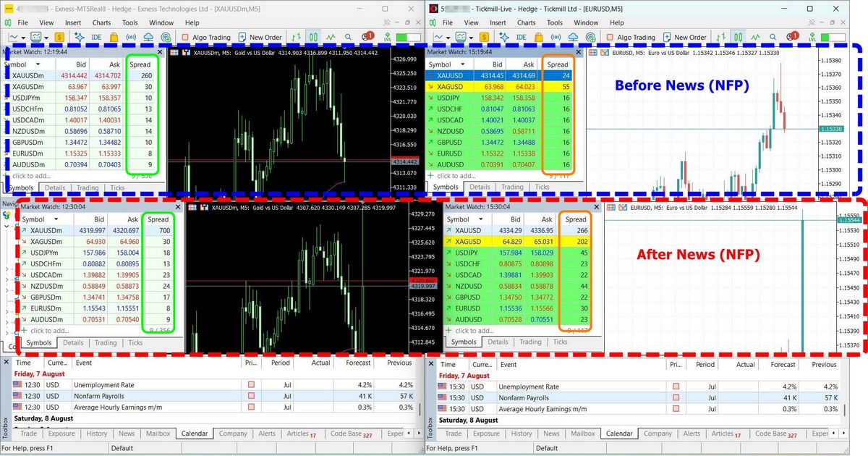Click the search magnifier in Tickmill toolbar
This screenshot has height=456, width=868.
pos(773,37)
